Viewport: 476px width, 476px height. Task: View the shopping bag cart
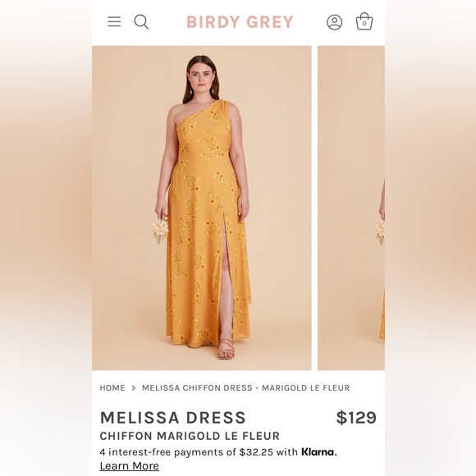[364, 21]
